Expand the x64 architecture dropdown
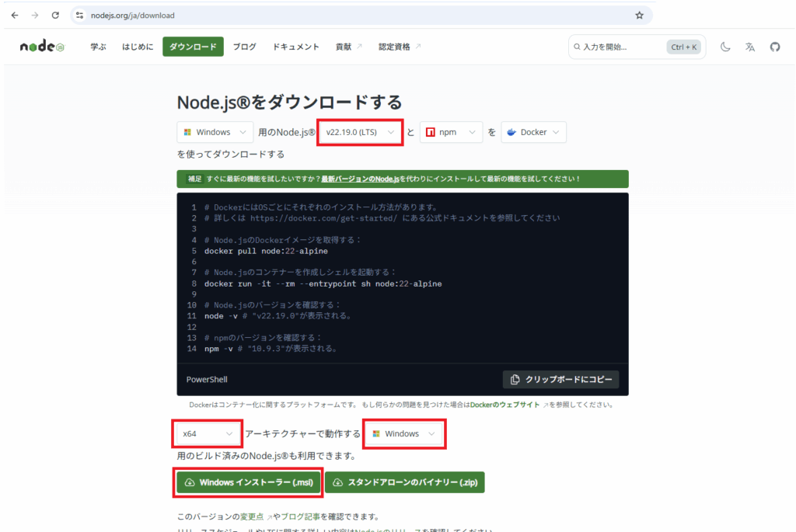This screenshot has height=532, width=796. coord(208,433)
